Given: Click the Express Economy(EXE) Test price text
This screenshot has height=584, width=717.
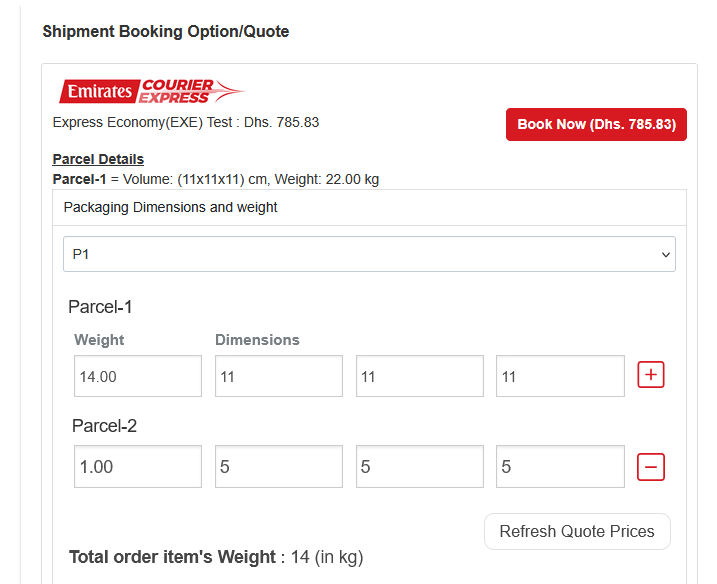Looking at the screenshot, I should click(x=186, y=122).
